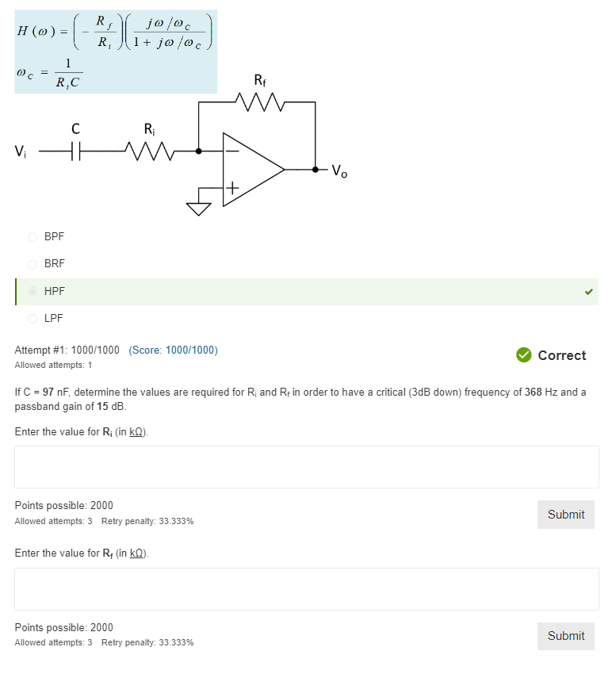This screenshot has width=616, height=697.
Task: Select the HPF answer option
Action: point(33,291)
